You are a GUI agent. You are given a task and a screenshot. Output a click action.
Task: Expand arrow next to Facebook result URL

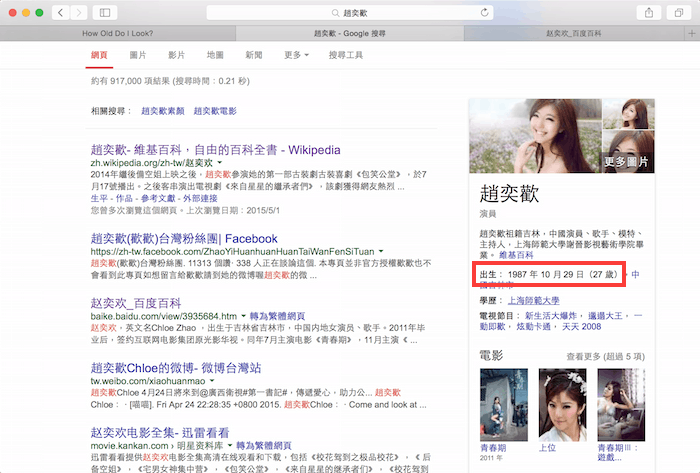[x=381, y=251]
